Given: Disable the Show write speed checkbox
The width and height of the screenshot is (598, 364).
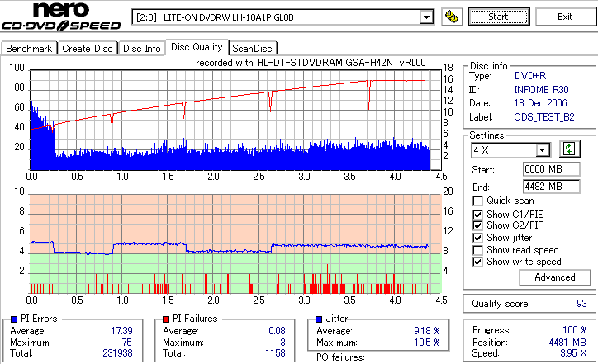Looking at the screenshot, I should pos(477,262).
